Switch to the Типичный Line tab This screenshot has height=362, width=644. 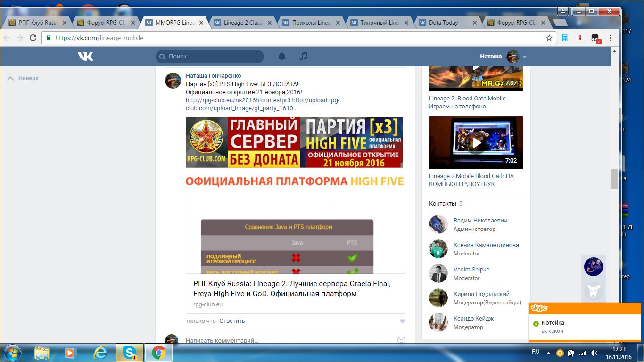(x=381, y=23)
